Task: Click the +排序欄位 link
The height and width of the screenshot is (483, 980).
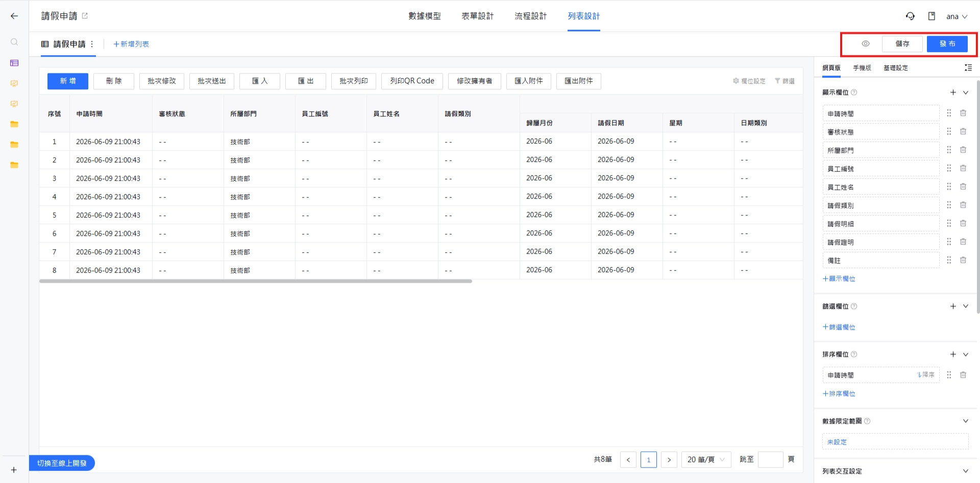Action: [x=839, y=394]
